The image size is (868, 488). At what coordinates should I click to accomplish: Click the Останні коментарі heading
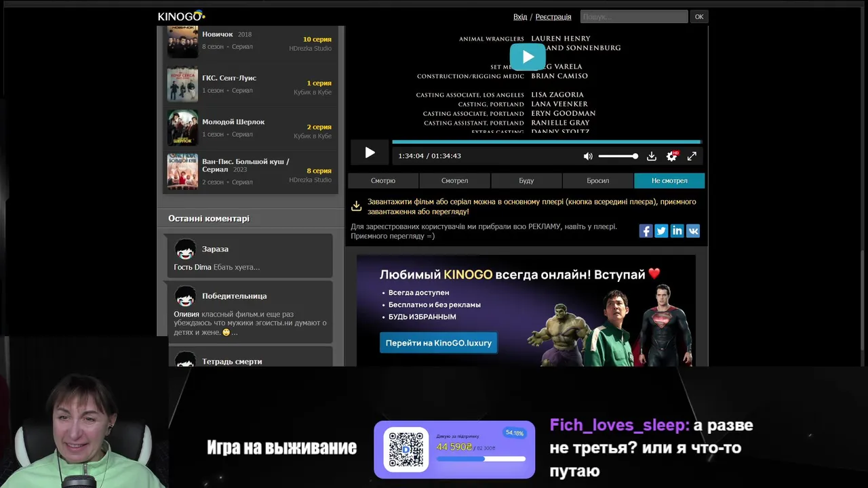[x=209, y=219]
